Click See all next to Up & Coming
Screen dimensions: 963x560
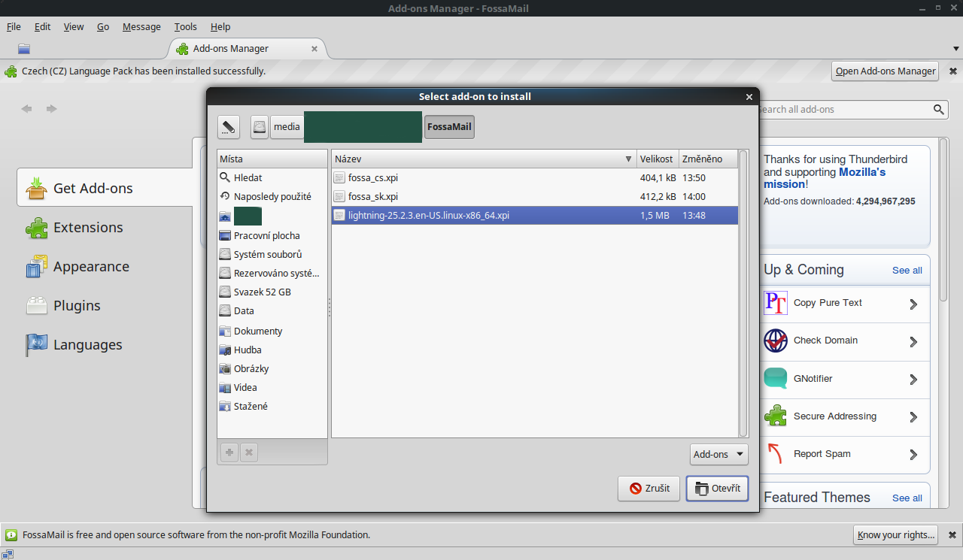coord(907,270)
